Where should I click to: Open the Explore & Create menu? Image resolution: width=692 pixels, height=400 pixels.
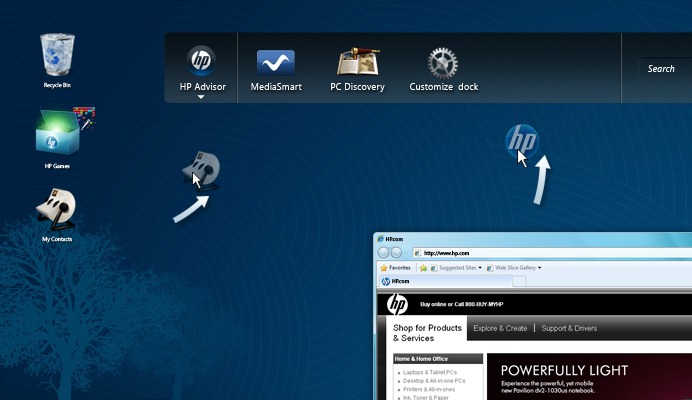(500, 328)
